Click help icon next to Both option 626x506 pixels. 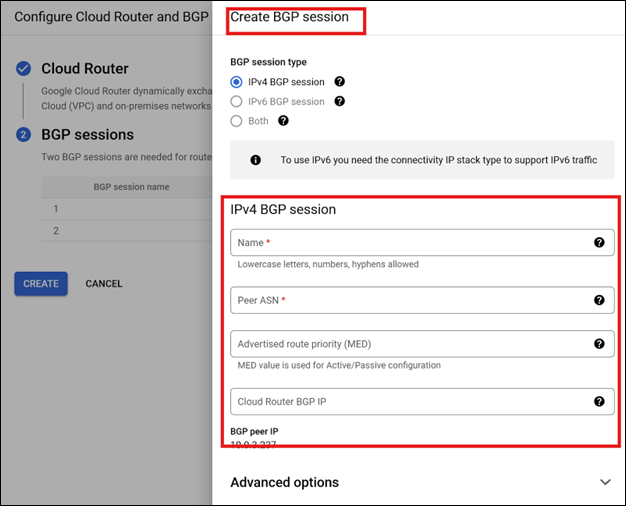pos(283,121)
